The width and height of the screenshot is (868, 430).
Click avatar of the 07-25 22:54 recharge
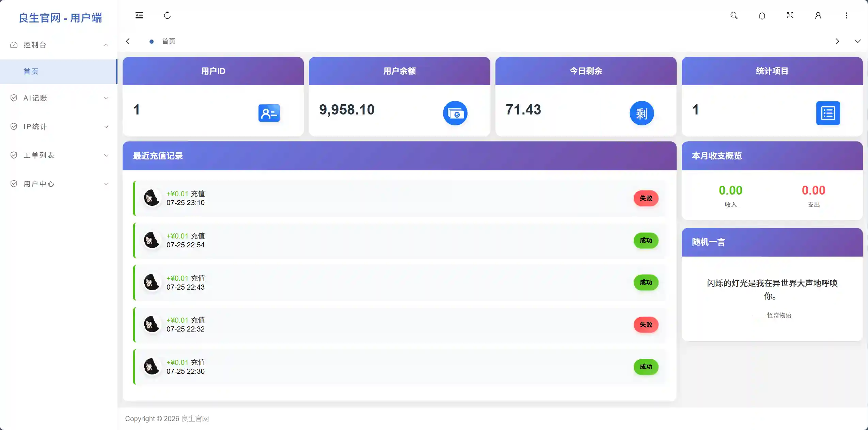(x=152, y=240)
